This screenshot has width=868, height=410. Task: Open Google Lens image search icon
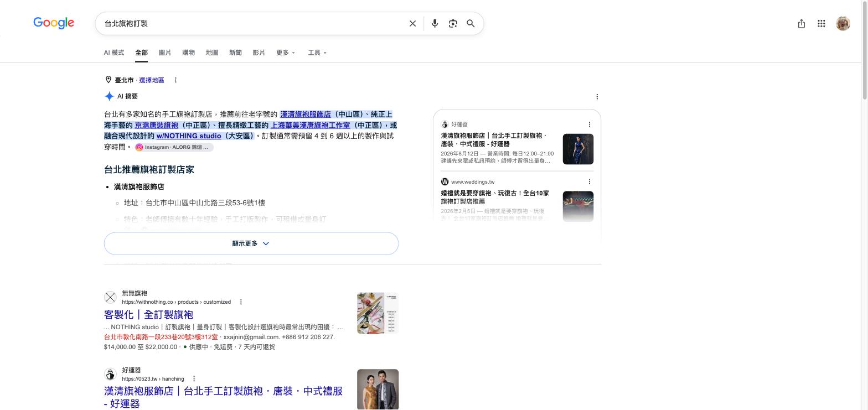click(453, 23)
